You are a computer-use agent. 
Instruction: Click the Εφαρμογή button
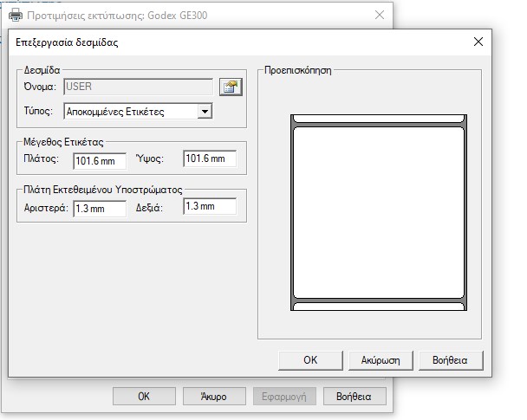click(x=283, y=397)
